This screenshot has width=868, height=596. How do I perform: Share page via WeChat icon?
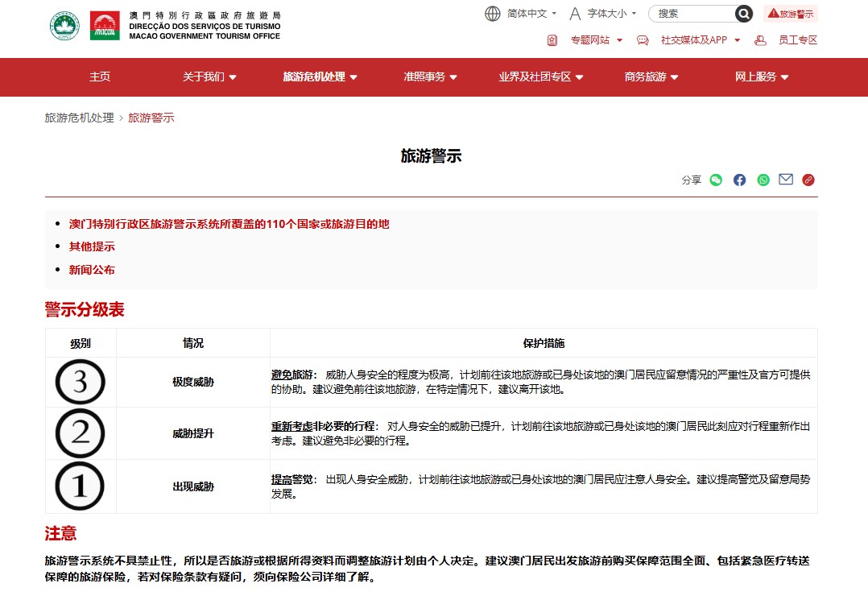(716, 180)
